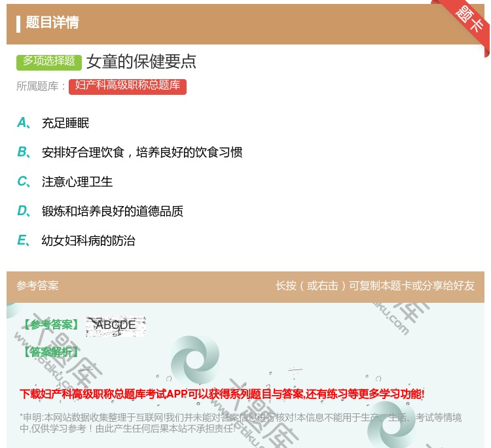Click the 长按（或右击）可复制本题卡 hint text

(x=375, y=286)
